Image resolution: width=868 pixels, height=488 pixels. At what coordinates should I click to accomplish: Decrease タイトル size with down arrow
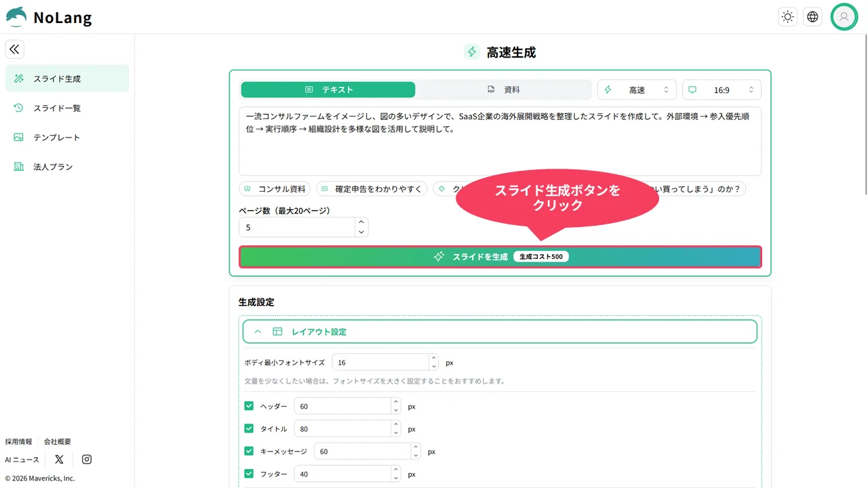point(396,433)
